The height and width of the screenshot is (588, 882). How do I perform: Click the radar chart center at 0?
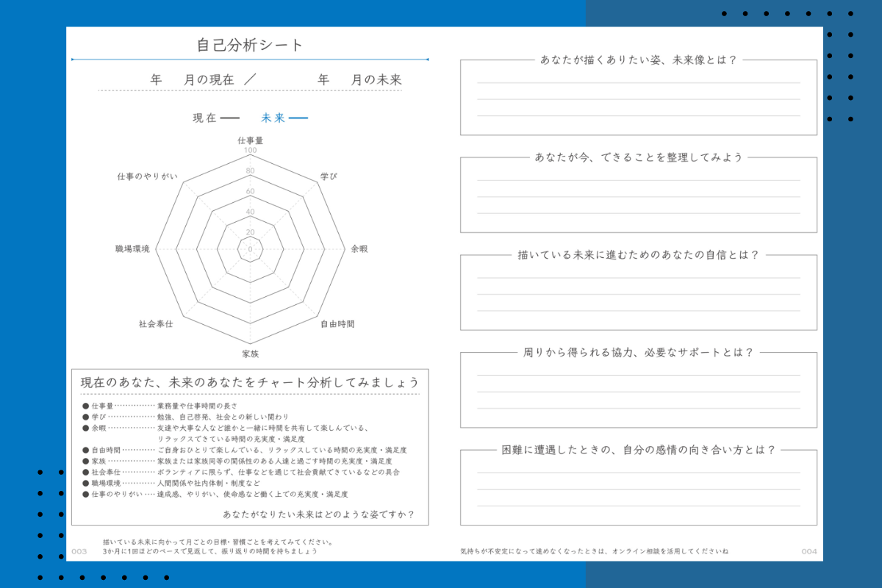click(x=250, y=249)
